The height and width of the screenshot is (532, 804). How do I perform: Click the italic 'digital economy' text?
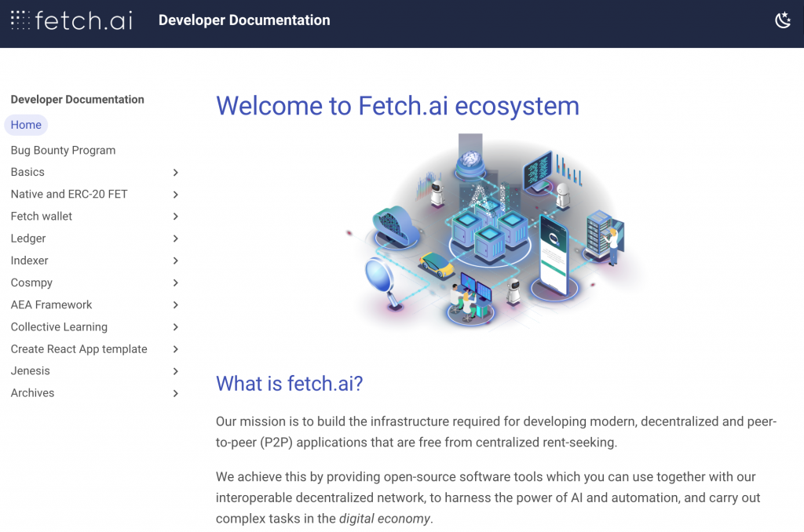pos(385,519)
